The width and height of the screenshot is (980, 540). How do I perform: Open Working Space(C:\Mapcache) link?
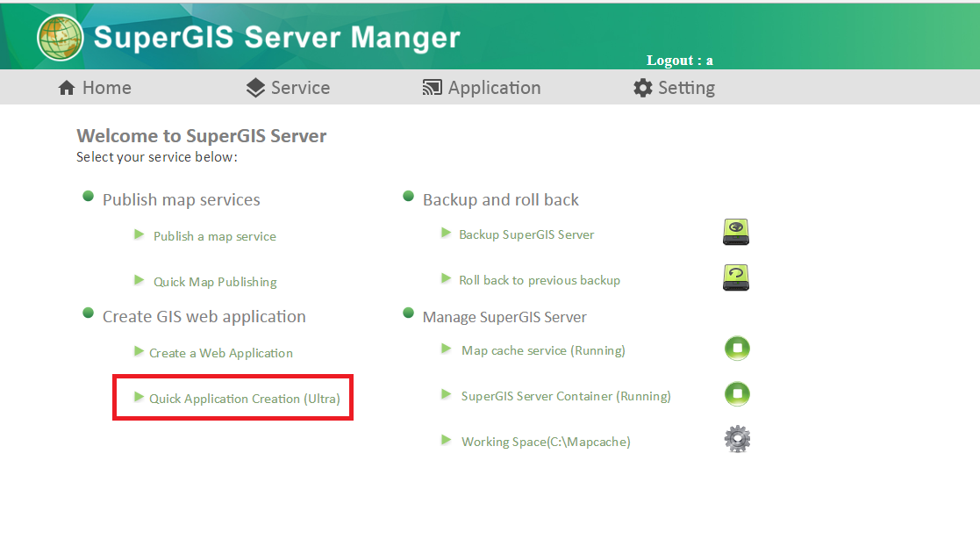546,443
